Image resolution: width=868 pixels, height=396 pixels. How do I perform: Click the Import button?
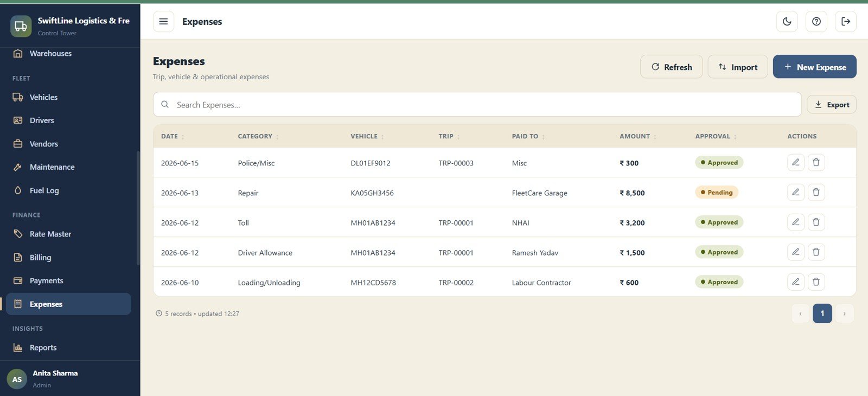737,67
